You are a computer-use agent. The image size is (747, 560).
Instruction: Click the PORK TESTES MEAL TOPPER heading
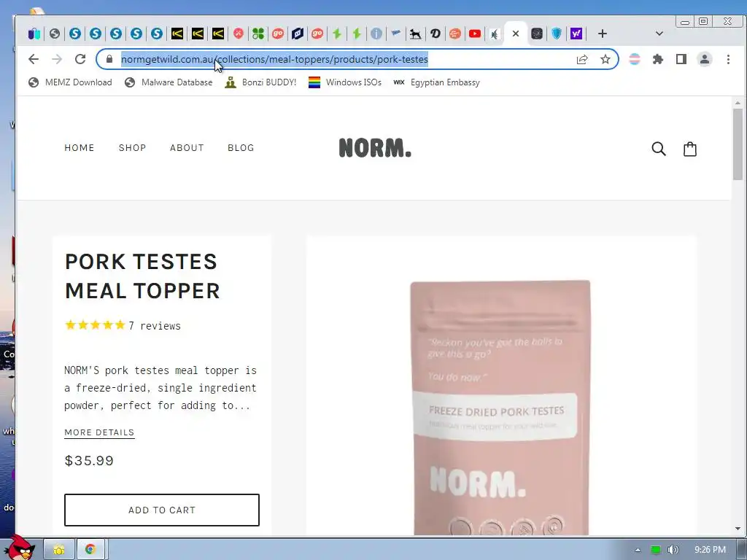[142, 276]
